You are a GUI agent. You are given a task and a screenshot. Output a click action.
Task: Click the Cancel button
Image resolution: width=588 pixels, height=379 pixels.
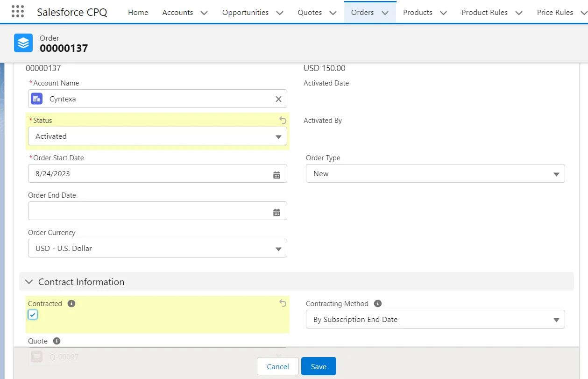pyautogui.click(x=277, y=366)
